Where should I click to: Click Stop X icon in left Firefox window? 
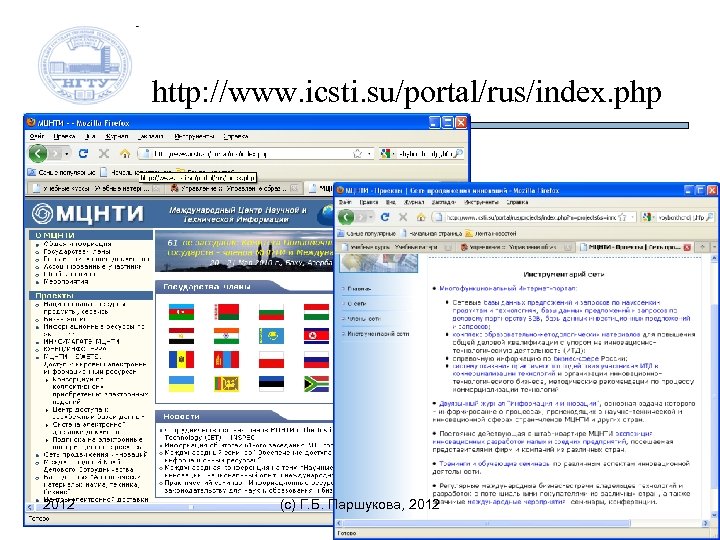click(x=104, y=153)
